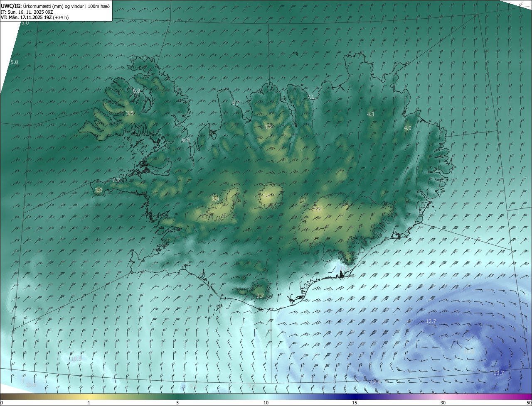Select the 12.7 precipitation value label
The height and width of the screenshot is (406, 532).
431,321
